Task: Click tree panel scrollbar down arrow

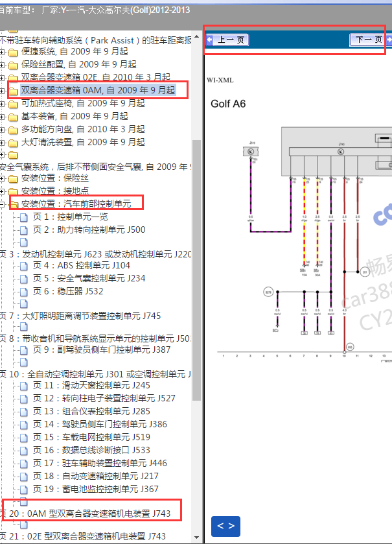Action: pyautogui.click(x=196, y=538)
